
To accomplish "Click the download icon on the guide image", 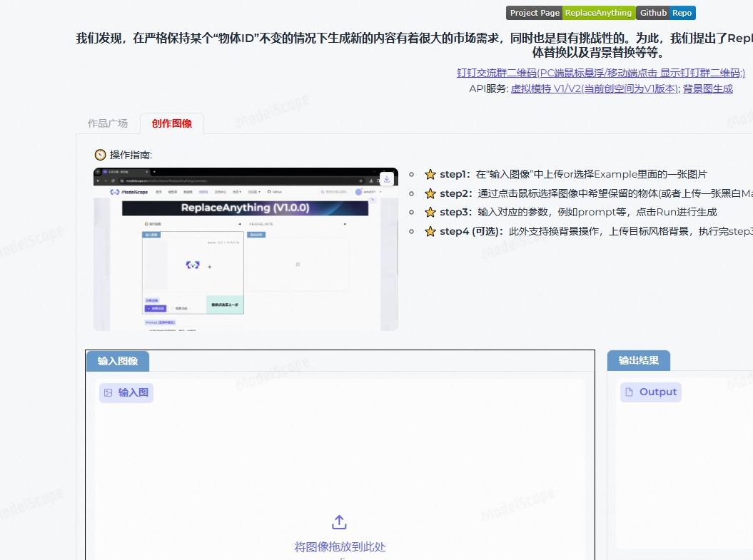I will coord(386,179).
